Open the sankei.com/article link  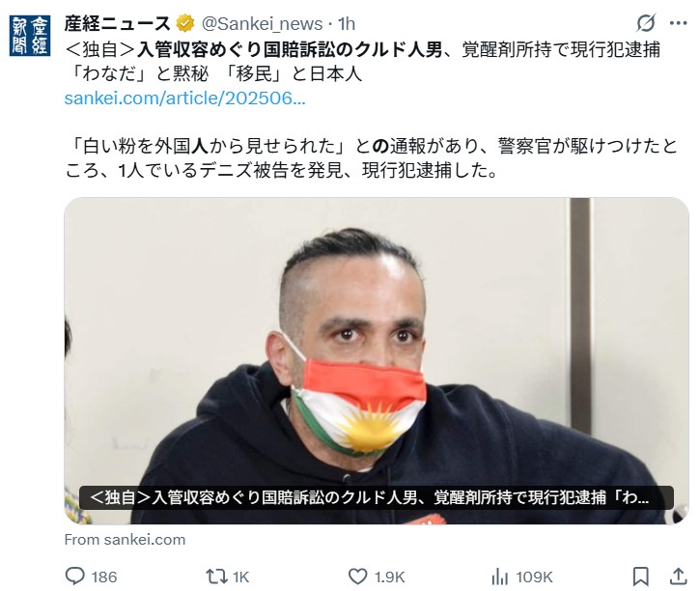pyautogui.click(x=184, y=98)
